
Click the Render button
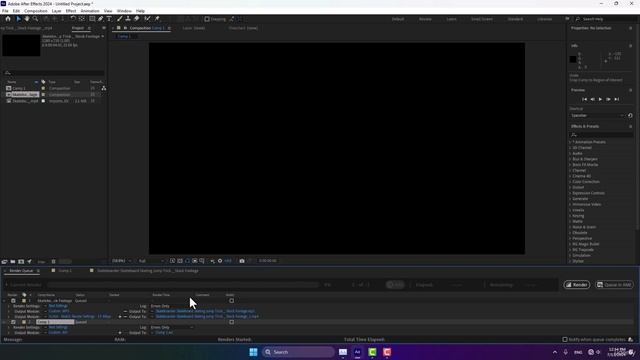point(577,285)
